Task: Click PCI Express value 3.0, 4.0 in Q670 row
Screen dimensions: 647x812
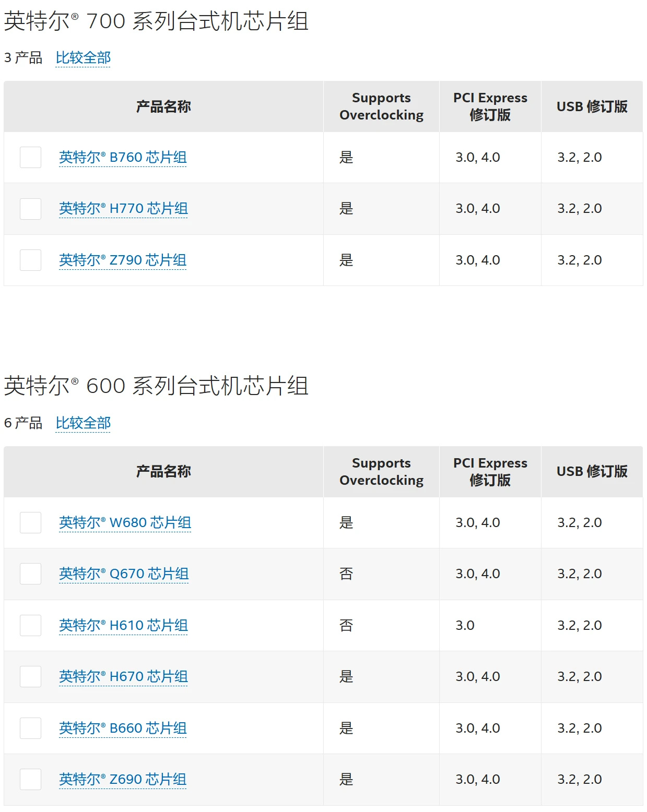Action: pyautogui.click(x=478, y=574)
